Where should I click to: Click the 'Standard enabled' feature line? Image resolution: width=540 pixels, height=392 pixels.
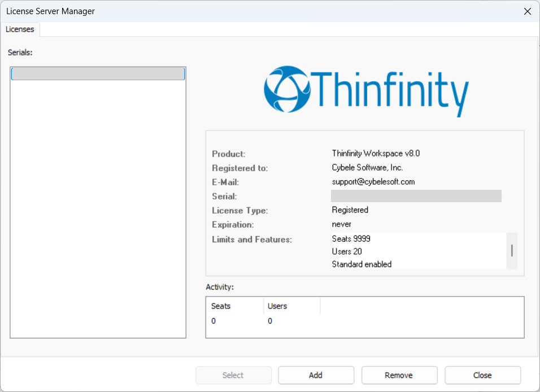[x=362, y=264]
